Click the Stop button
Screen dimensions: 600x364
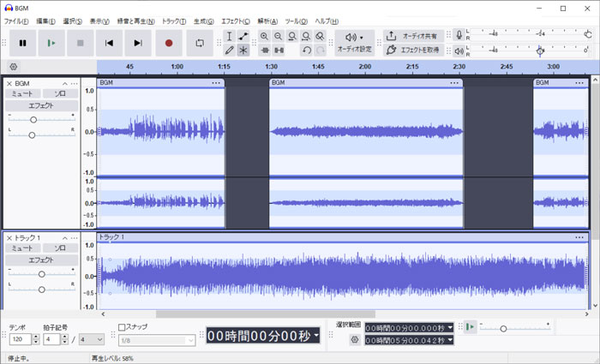(x=81, y=43)
